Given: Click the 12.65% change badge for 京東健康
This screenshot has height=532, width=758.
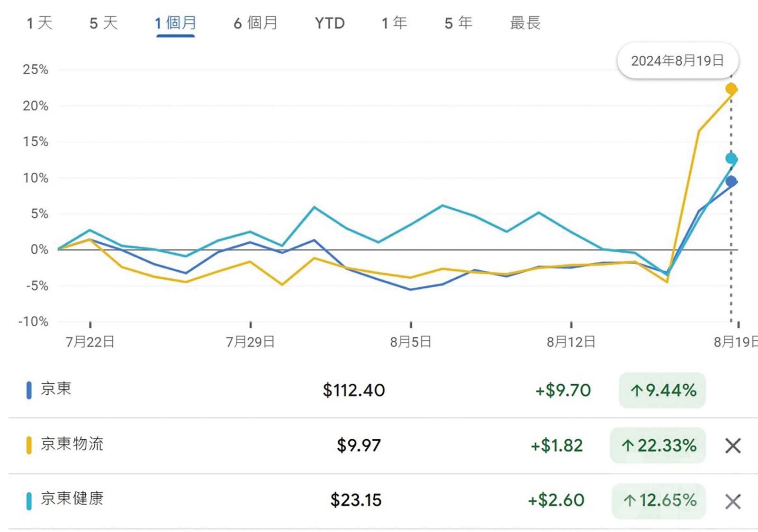Looking at the screenshot, I should tap(659, 501).
